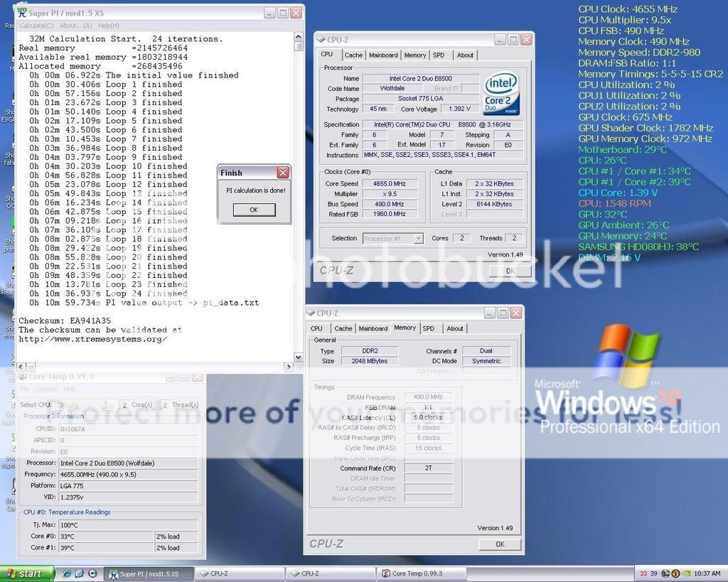This screenshot has width=728, height=582.
Task: Click the Core #1 temperature field 39°C
Action: tap(106, 548)
